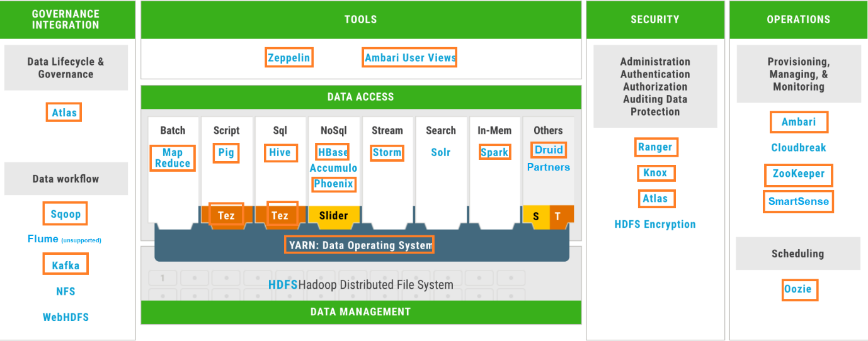
Task: Open Partners under Others
Action: tap(548, 167)
